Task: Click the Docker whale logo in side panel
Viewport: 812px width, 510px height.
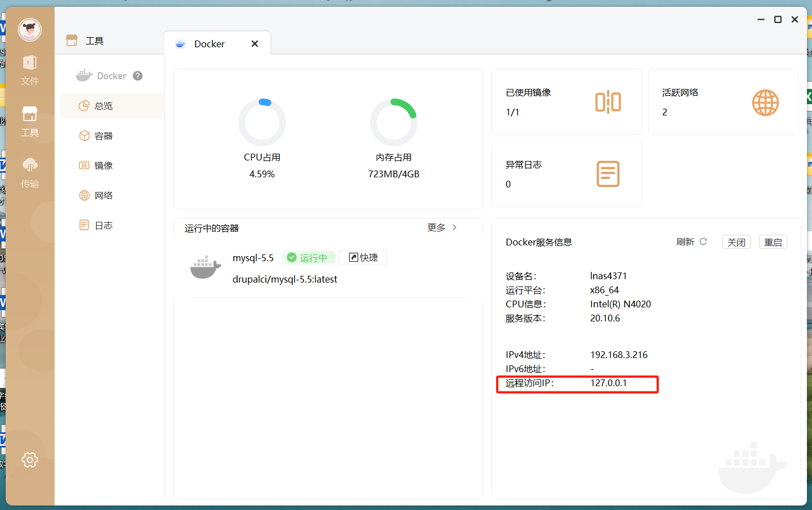Action: coord(84,75)
